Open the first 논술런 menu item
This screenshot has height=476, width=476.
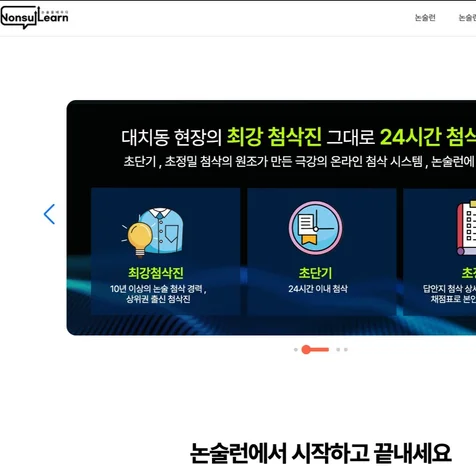point(425,18)
